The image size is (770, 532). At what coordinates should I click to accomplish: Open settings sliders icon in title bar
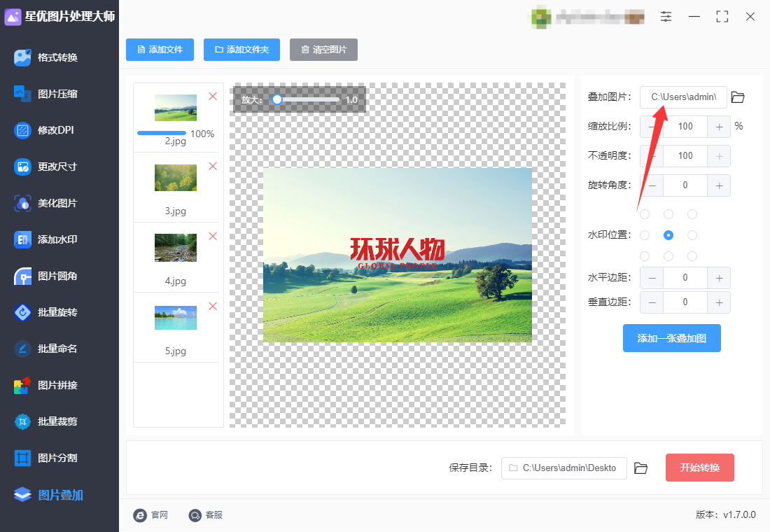click(x=666, y=17)
